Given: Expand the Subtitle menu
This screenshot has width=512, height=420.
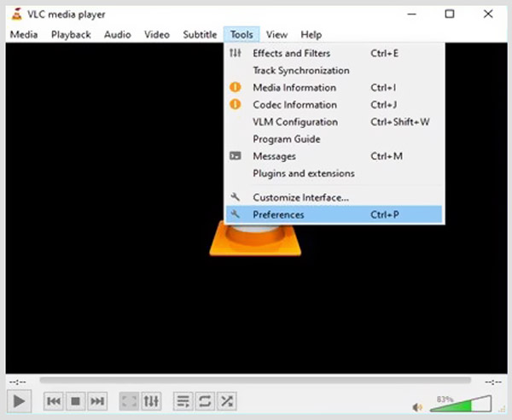Looking at the screenshot, I should click(x=200, y=34).
